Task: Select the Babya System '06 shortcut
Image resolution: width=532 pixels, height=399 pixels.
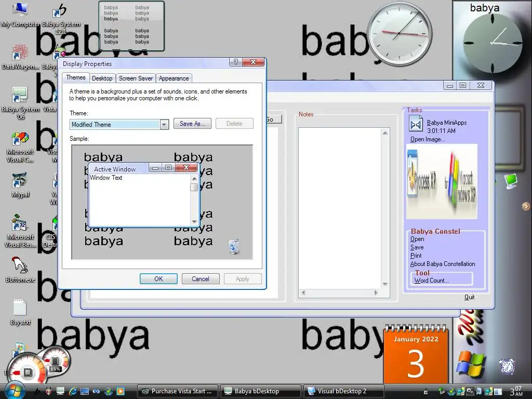Action: pyautogui.click(x=20, y=103)
